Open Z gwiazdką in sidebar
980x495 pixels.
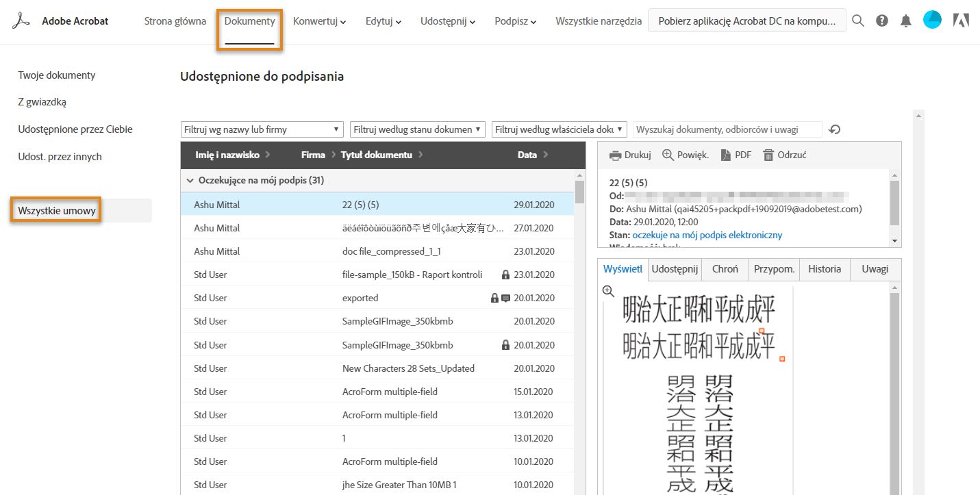coord(42,102)
